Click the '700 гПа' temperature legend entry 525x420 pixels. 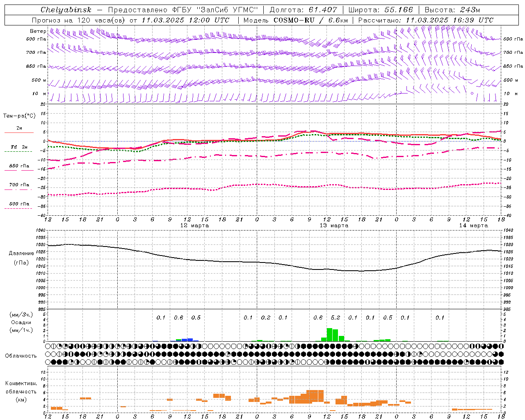(19, 185)
